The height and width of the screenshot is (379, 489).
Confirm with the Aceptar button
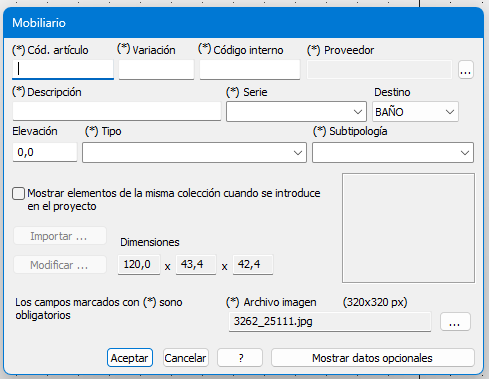(130, 358)
